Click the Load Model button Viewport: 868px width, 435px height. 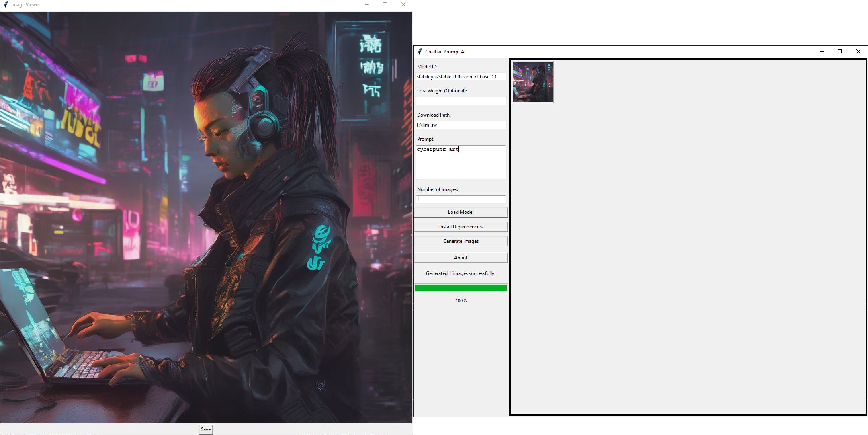click(x=461, y=212)
